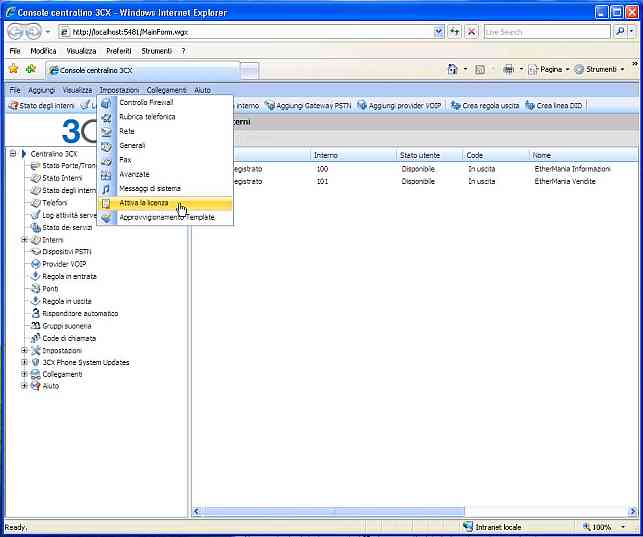
Task: Select Attiva la licenza menu entry
Action: (165, 203)
